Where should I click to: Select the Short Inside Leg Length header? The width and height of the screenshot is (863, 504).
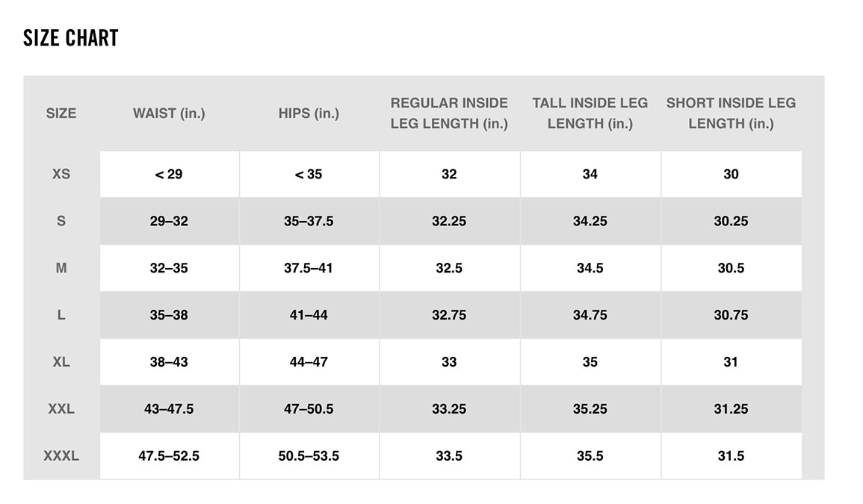(x=731, y=113)
